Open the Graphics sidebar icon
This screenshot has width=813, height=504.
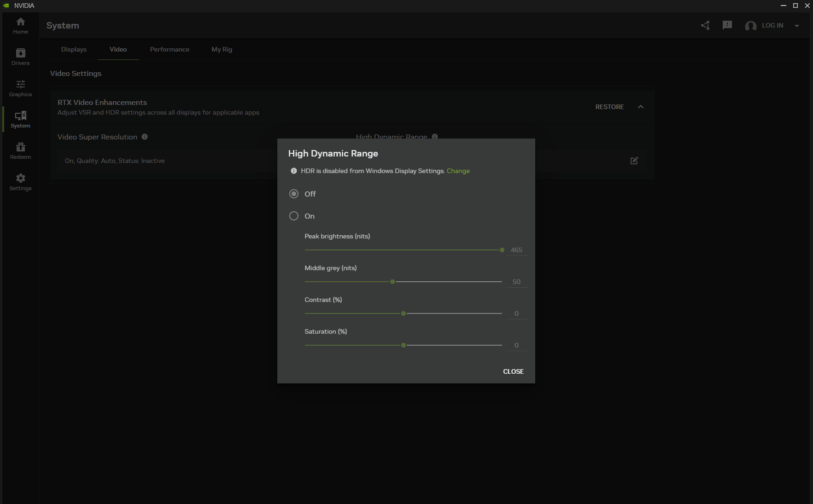coord(20,88)
